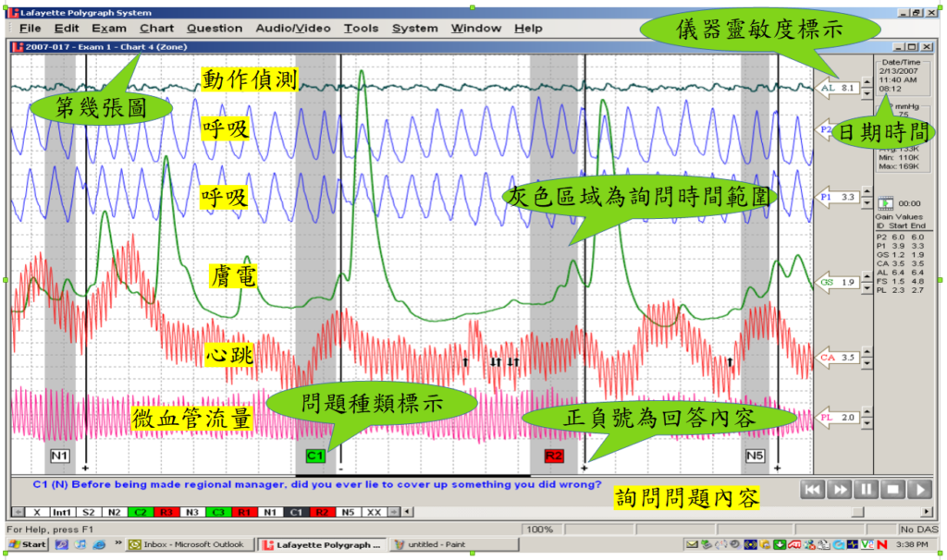This screenshot has width=947, height=560.
Task: Click the red R2 question marker on the chart
Action: (x=554, y=456)
